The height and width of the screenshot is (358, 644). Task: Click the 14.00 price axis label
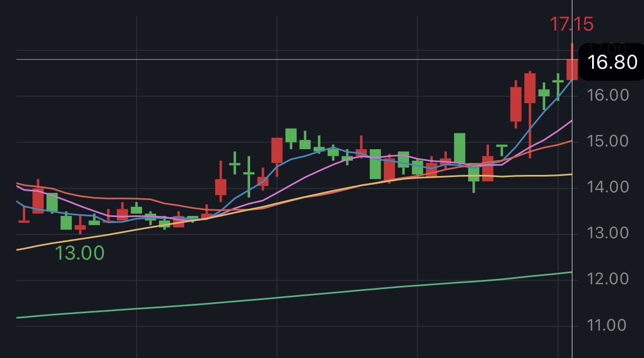(608, 187)
